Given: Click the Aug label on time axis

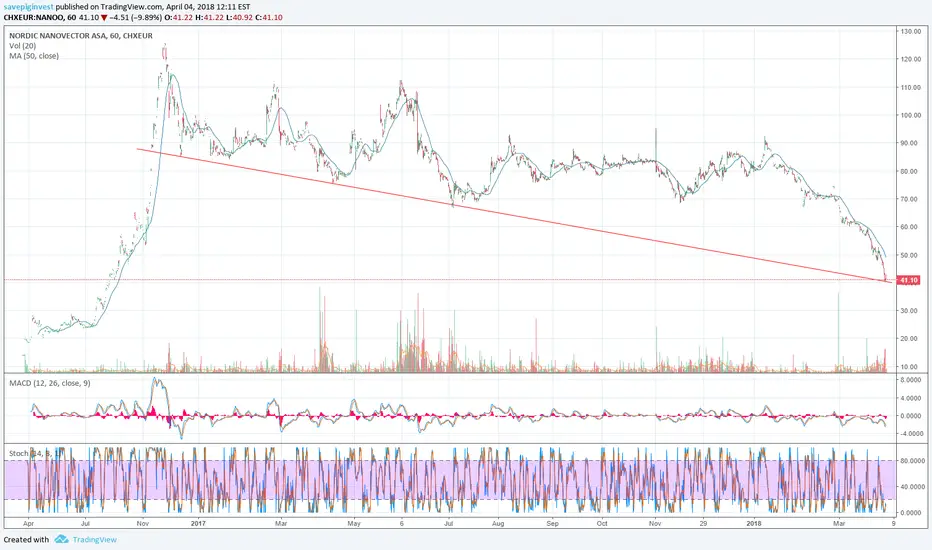Looking at the screenshot, I should (x=498, y=524).
